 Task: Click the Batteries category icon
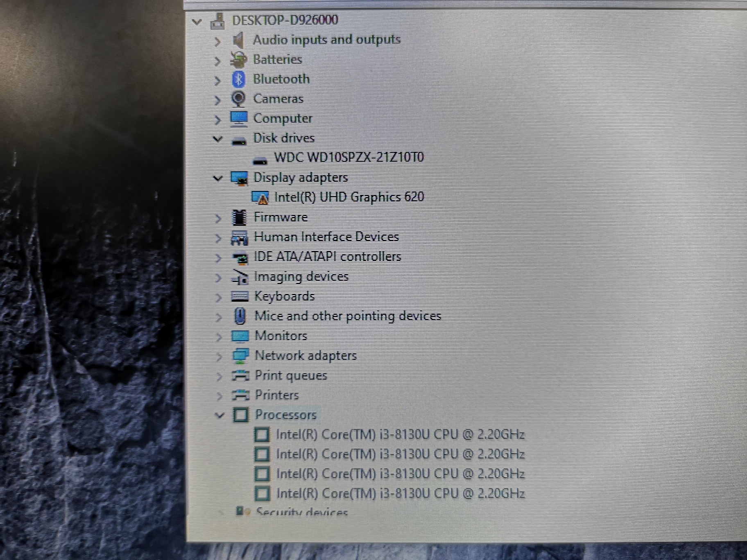tap(240, 60)
